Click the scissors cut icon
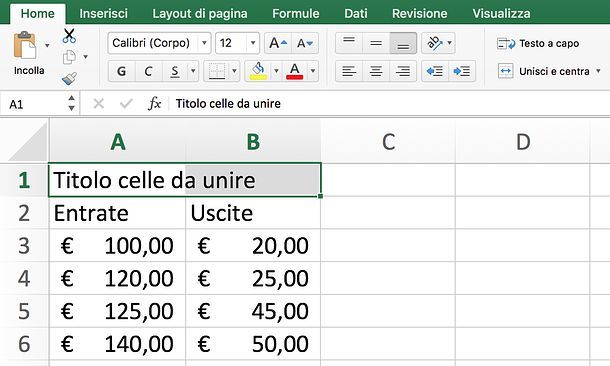This screenshot has width=610, height=366. pyautogui.click(x=69, y=36)
